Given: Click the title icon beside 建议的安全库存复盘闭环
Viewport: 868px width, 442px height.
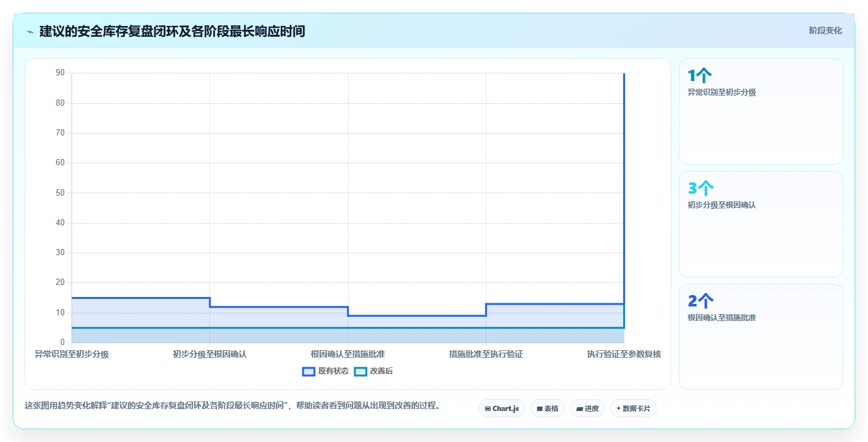Looking at the screenshot, I should tap(30, 31).
